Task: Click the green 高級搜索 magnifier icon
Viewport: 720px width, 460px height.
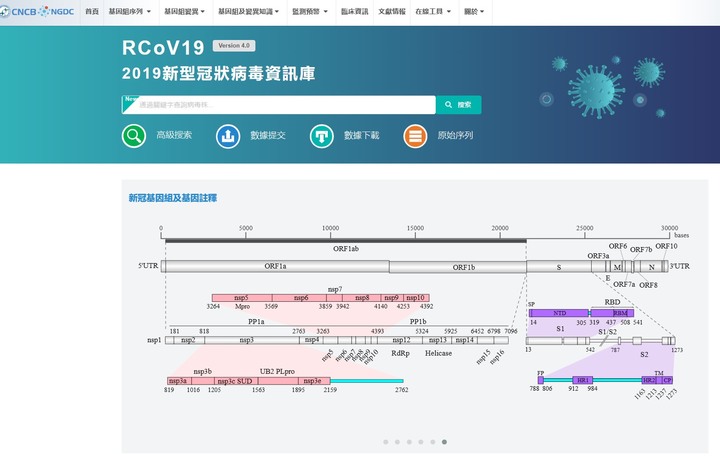Action: 134,136
